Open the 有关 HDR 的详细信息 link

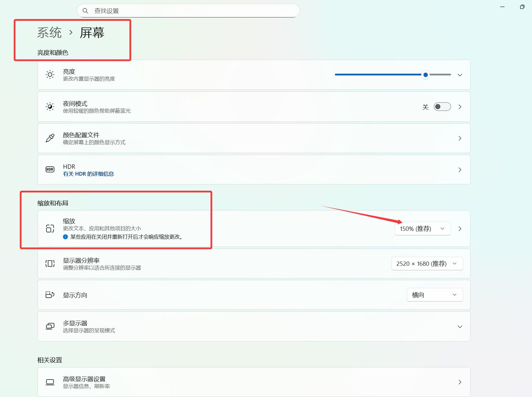click(88, 174)
